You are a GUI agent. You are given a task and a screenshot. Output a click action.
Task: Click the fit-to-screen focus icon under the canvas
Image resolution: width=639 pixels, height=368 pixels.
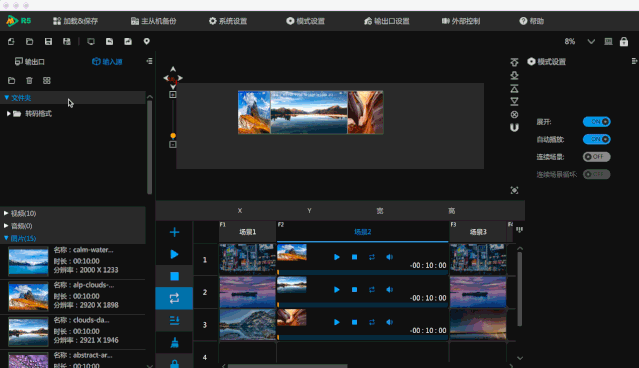pyautogui.click(x=514, y=190)
